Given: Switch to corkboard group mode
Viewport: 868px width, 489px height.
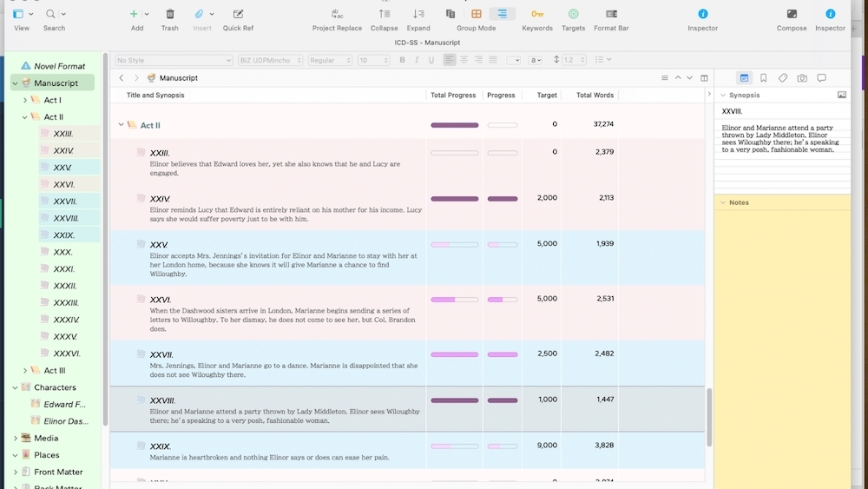Looking at the screenshot, I should pos(477,14).
